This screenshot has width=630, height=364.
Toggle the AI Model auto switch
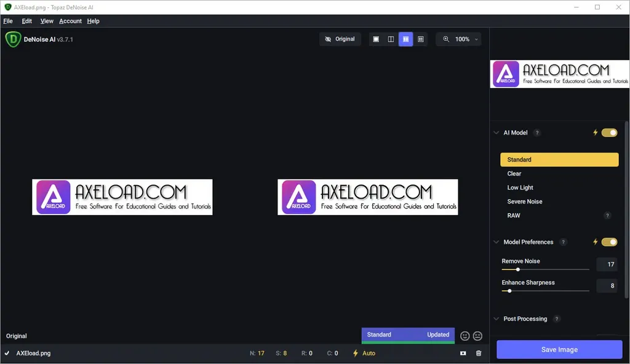tap(609, 133)
